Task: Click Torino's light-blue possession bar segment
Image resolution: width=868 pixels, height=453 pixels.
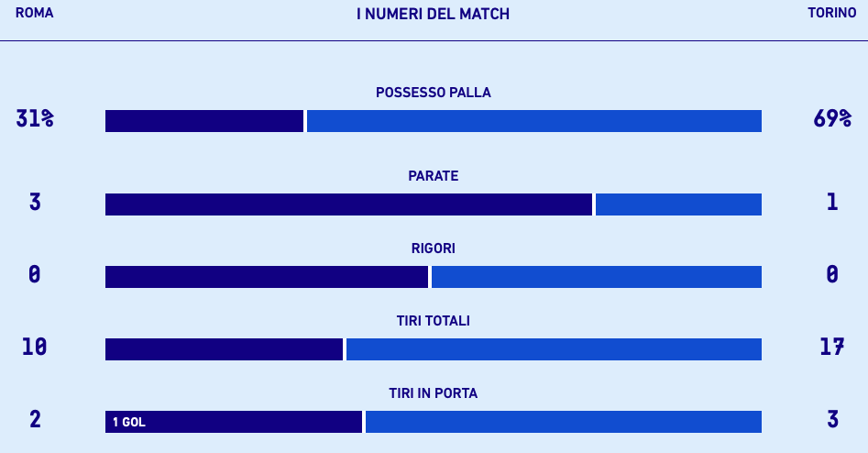Action: (x=533, y=121)
